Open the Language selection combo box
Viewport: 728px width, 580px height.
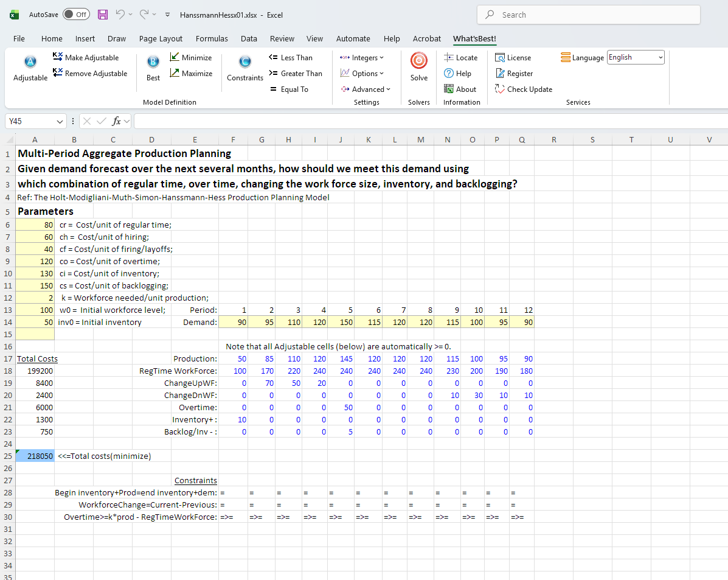[636, 57]
